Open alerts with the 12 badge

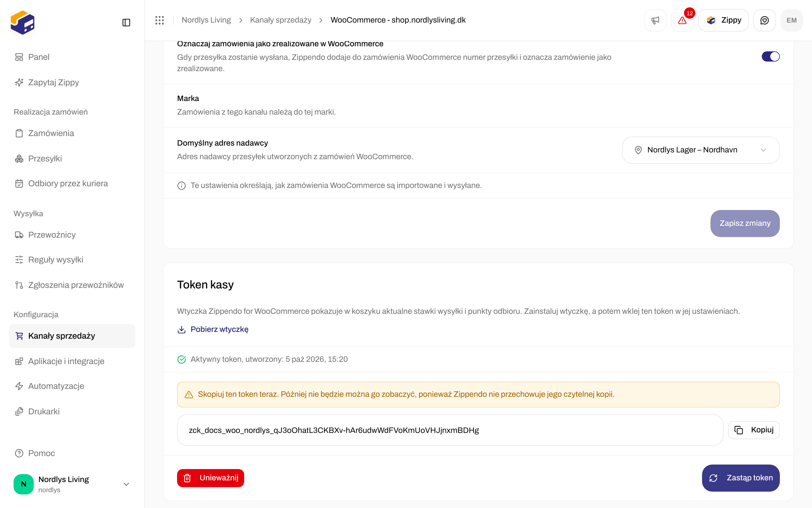[682, 21]
